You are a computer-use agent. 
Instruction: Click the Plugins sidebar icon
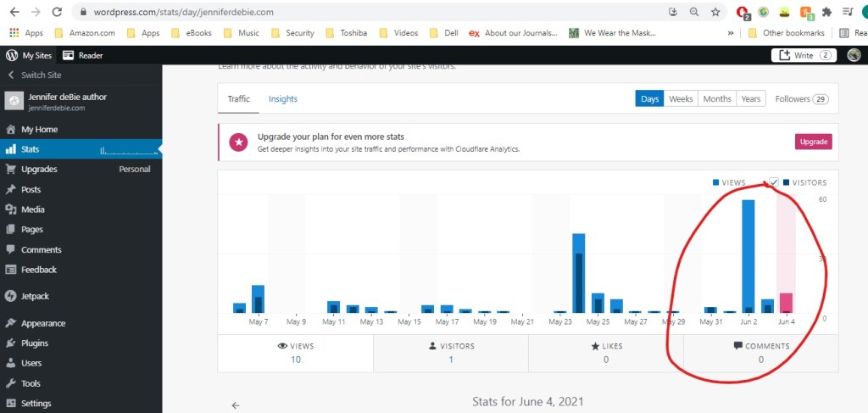(x=11, y=343)
